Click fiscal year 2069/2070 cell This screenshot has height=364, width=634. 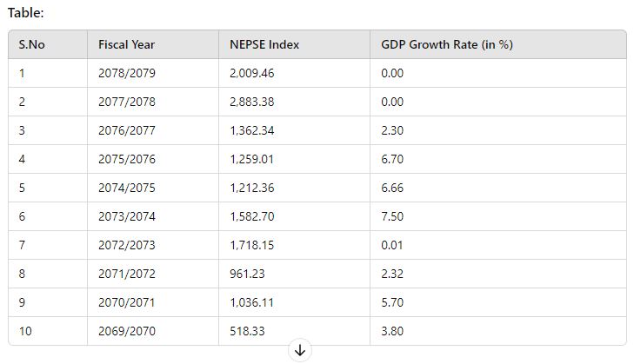coord(127,331)
